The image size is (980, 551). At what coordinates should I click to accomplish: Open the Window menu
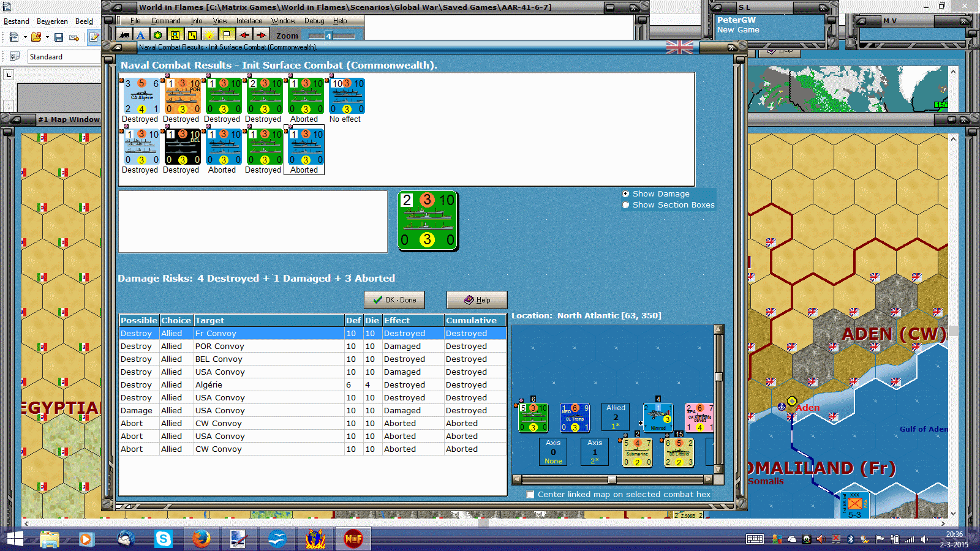click(284, 21)
